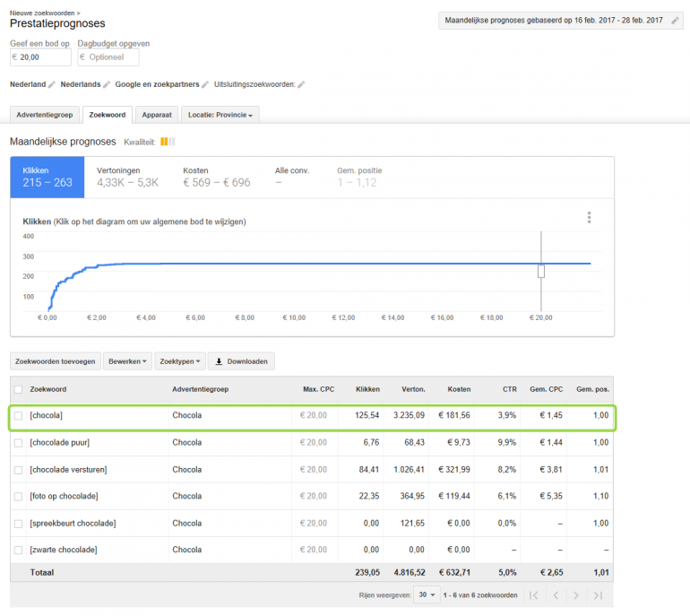Click the [chocola] keyword text

[x=47, y=415]
